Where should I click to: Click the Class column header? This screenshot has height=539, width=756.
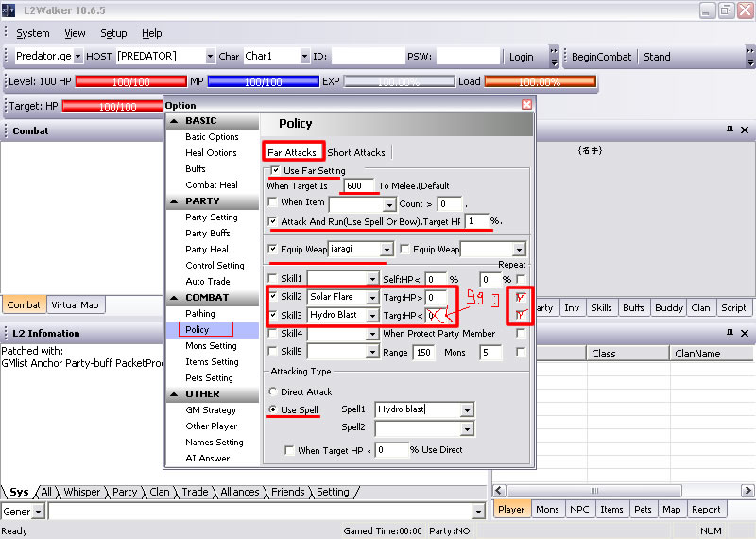click(627, 354)
